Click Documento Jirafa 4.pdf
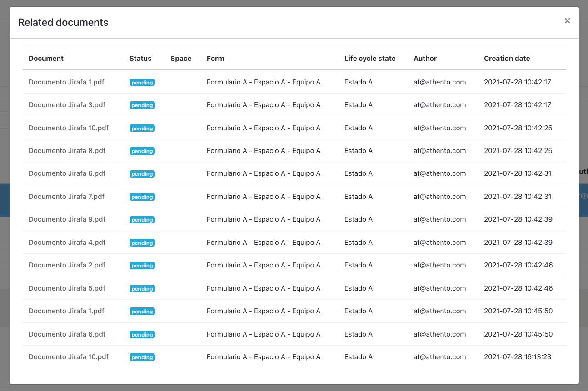Image resolution: width=588 pixels, height=391 pixels. [67, 243]
